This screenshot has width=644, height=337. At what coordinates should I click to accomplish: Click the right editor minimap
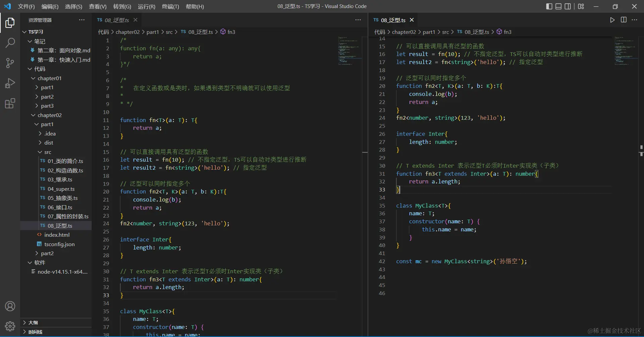(626, 50)
